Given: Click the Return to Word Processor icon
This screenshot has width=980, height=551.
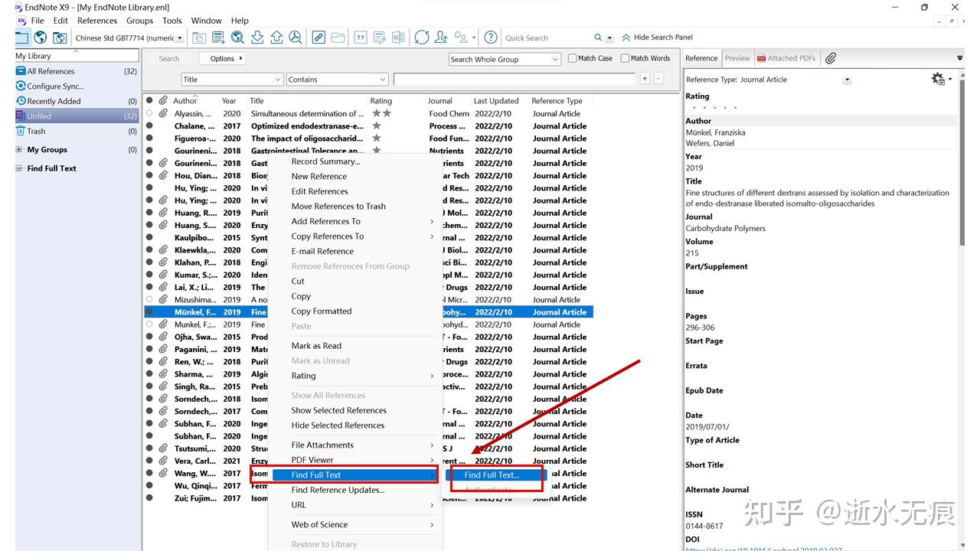Looking at the screenshot, I should click(x=398, y=37).
